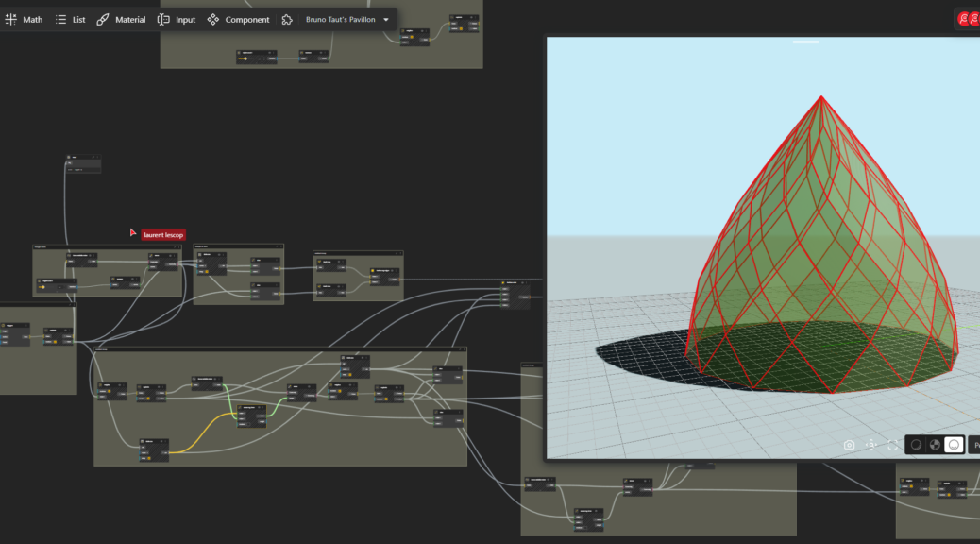Click the Material brush icon

[x=103, y=19]
